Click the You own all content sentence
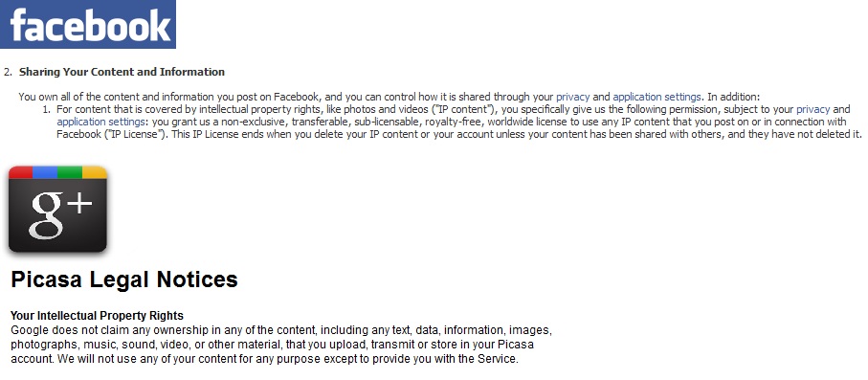Screen dimensions: 868x380 coord(390,97)
